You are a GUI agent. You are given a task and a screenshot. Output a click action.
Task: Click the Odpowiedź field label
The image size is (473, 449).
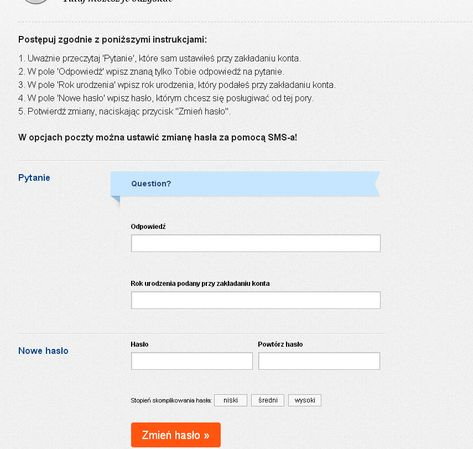coord(148,227)
